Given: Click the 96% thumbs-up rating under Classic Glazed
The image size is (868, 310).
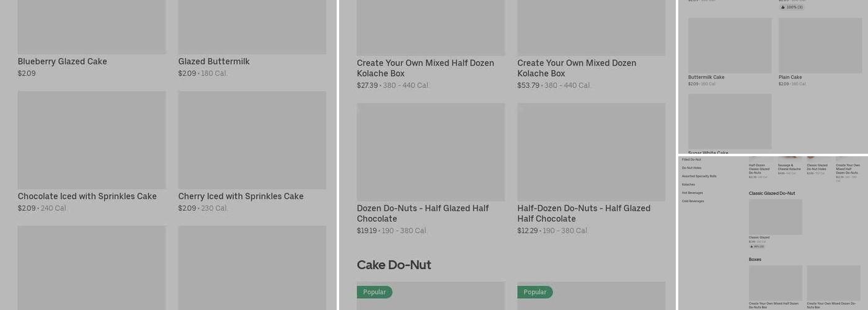Looking at the screenshot, I should point(756,246).
